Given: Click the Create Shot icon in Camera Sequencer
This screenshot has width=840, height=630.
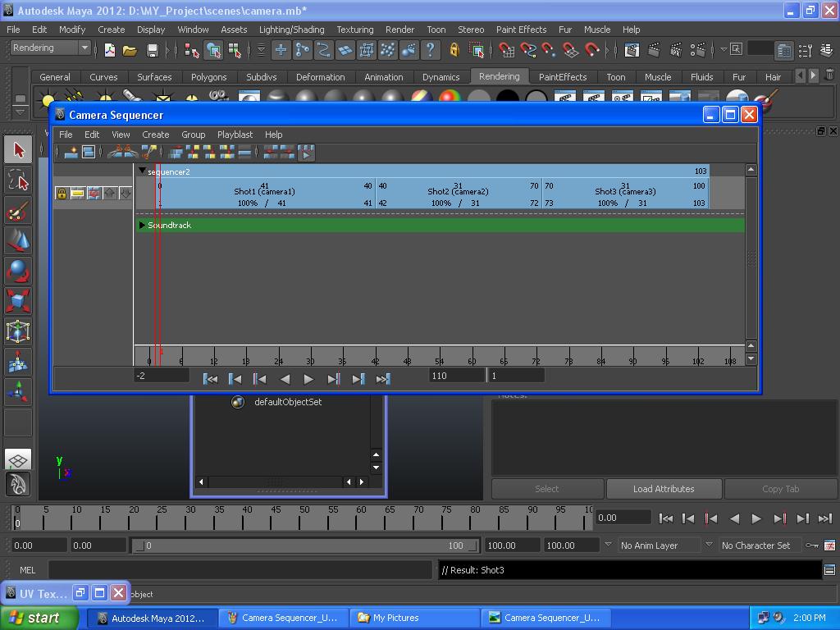Looking at the screenshot, I should click(x=71, y=153).
